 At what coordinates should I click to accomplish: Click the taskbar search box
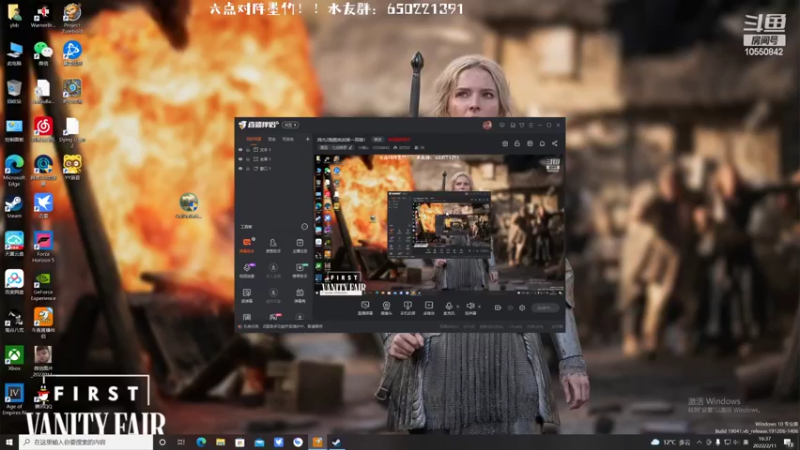tap(86, 442)
